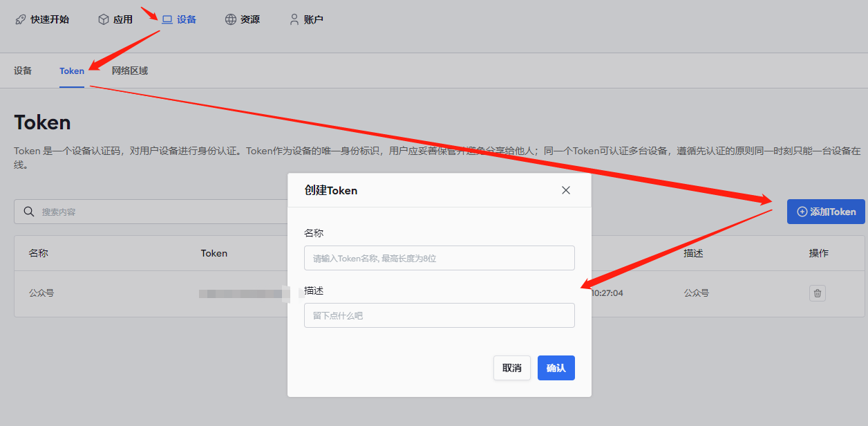Delete 公众号 token using the trash icon
Image resolution: width=868 pixels, height=426 pixels.
coord(818,293)
